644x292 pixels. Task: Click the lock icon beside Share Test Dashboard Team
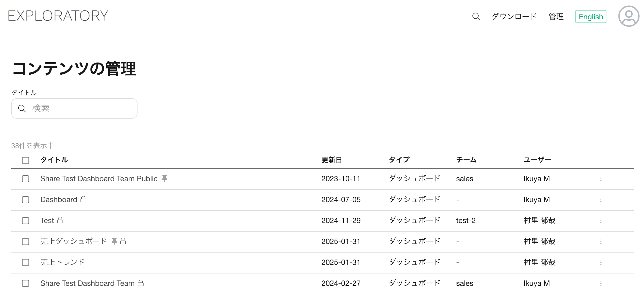(141, 283)
